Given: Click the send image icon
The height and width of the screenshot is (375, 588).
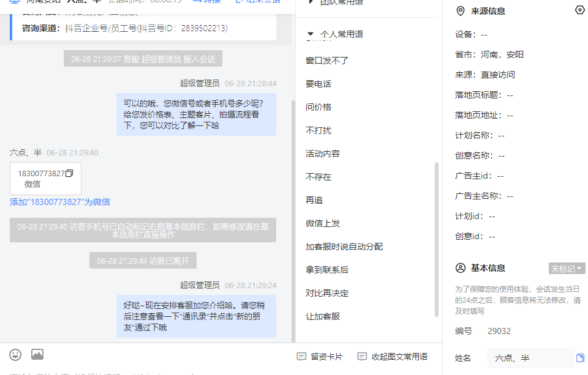Looking at the screenshot, I should pyautogui.click(x=37, y=354).
